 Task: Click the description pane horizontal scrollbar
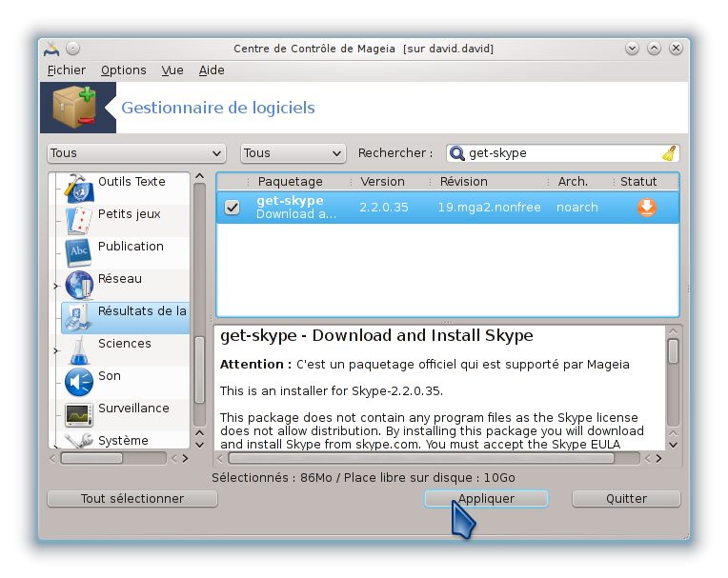421,458
